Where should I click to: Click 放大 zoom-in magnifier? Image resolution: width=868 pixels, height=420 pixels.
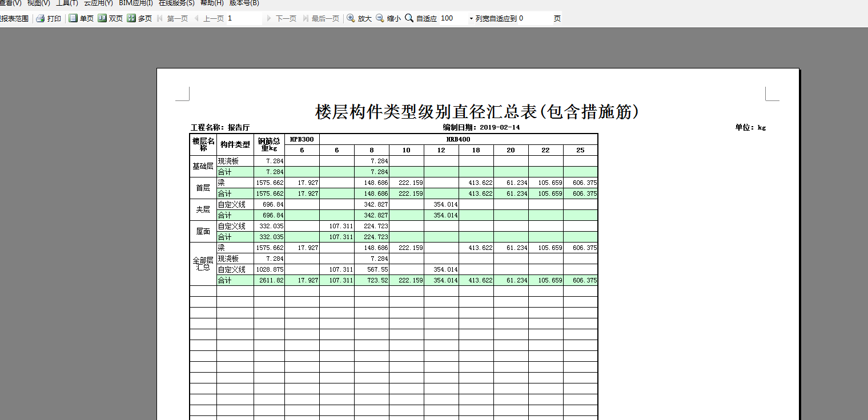(x=359, y=18)
